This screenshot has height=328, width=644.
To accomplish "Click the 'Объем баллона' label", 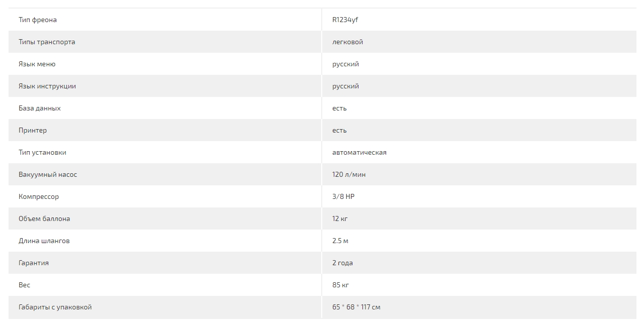I will pos(44,219).
